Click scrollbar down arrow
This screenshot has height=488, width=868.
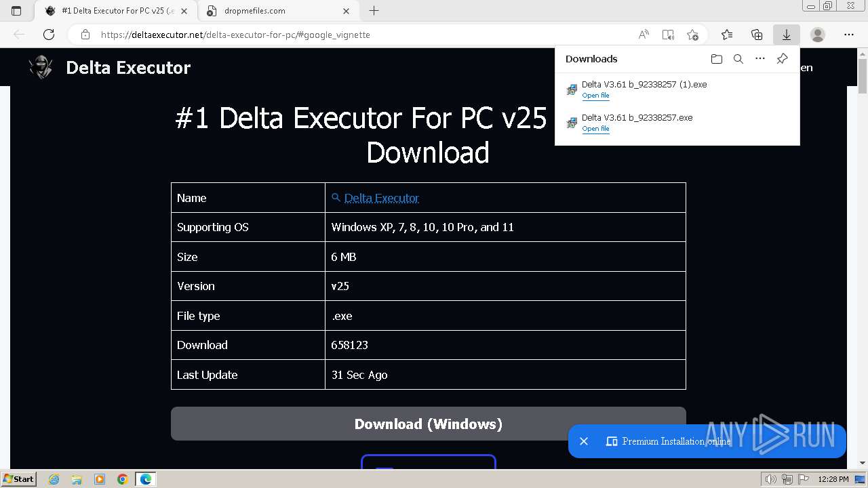(863, 463)
